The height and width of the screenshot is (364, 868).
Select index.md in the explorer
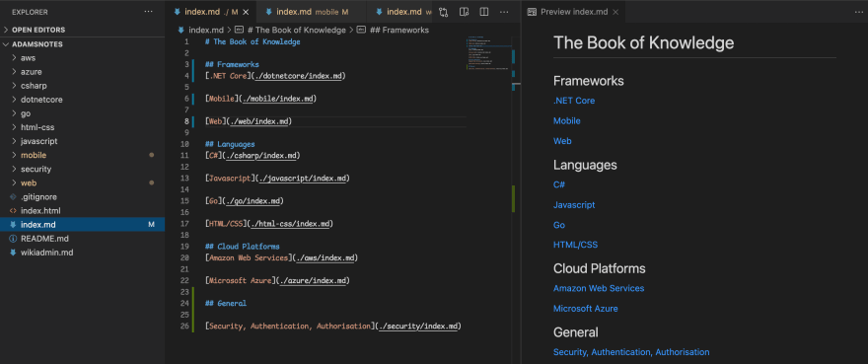pos(83,224)
